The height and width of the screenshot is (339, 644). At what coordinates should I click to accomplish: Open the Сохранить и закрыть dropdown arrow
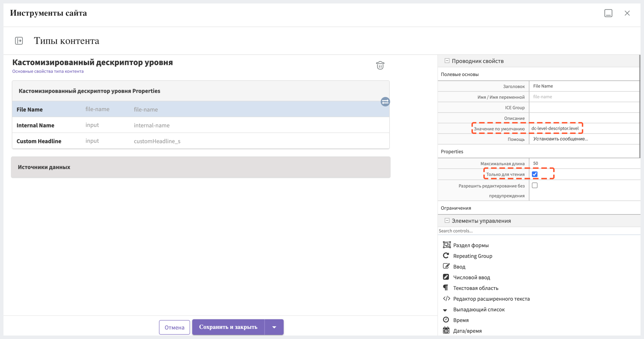274,327
